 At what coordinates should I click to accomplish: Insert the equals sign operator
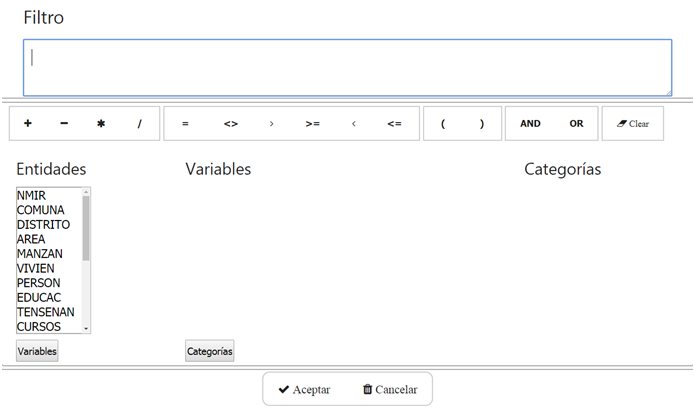pyautogui.click(x=185, y=124)
